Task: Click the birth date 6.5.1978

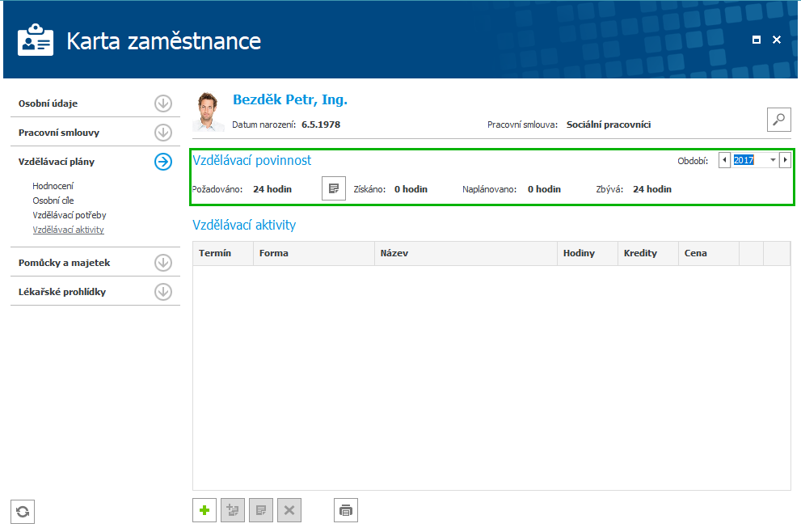Action: pos(321,125)
